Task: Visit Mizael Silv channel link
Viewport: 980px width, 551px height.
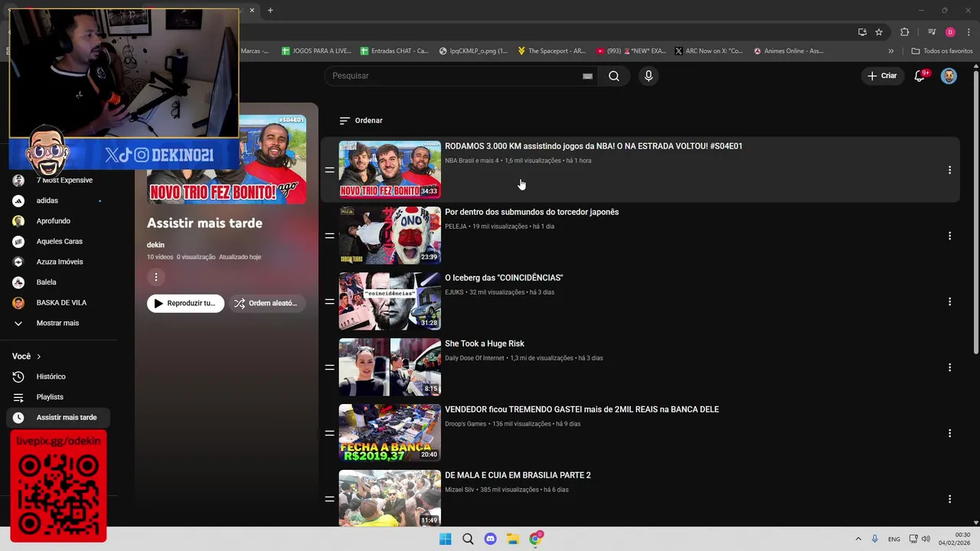Action: pyautogui.click(x=459, y=490)
